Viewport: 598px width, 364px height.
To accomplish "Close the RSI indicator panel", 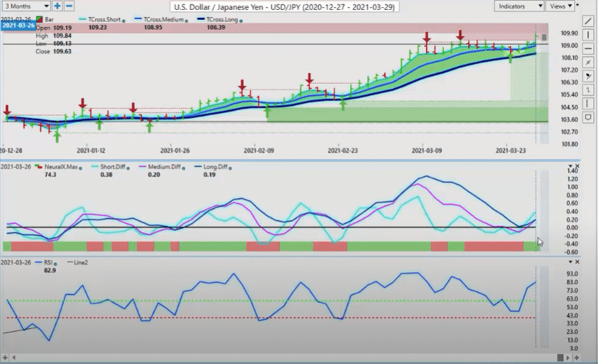I will [x=577, y=262].
